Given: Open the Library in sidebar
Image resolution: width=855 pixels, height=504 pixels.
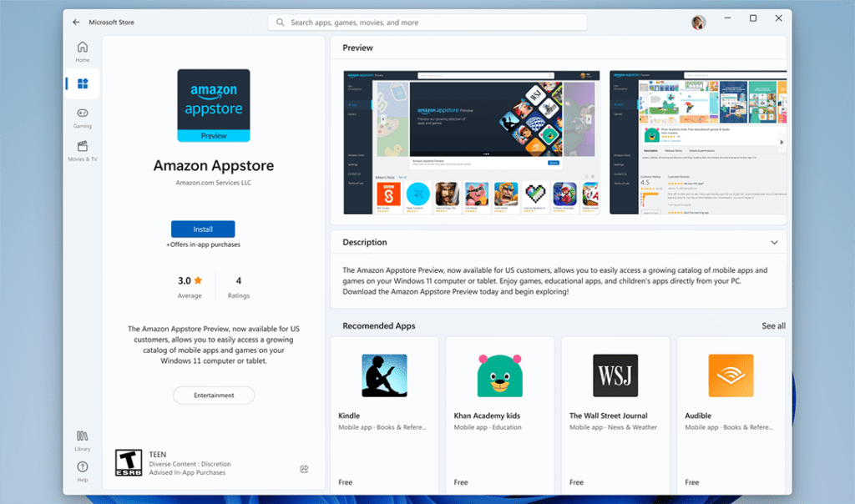Looking at the screenshot, I should pos(83,440).
